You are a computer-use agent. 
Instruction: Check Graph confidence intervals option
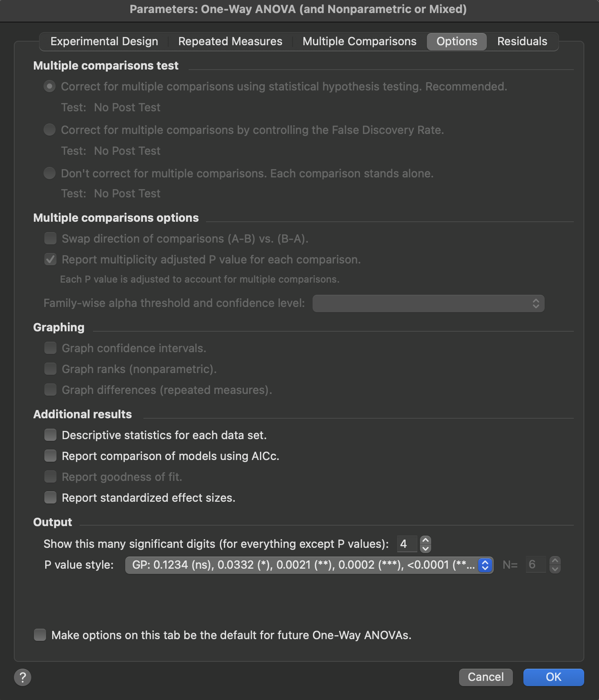click(50, 348)
